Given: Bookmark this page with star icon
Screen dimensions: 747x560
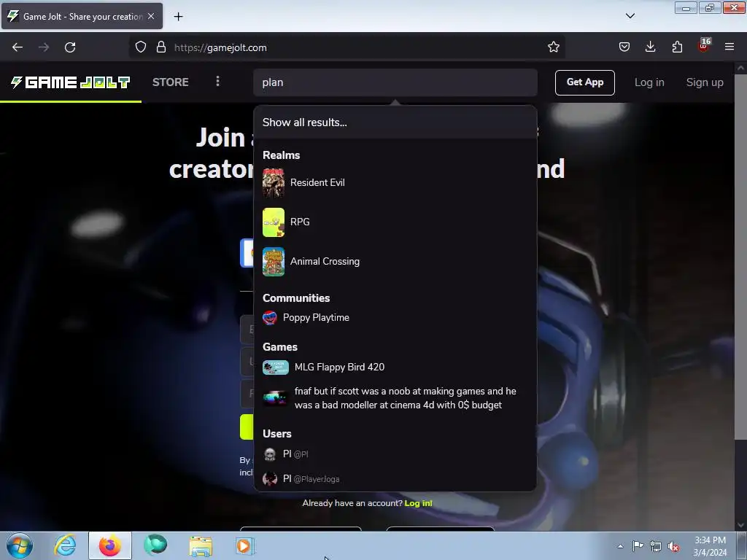Looking at the screenshot, I should (553, 47).
